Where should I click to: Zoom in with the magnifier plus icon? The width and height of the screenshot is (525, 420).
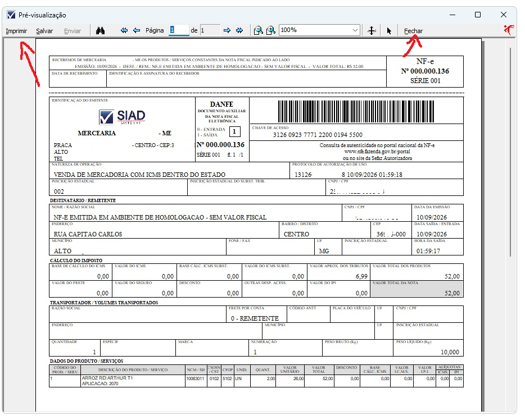point(270,30)
